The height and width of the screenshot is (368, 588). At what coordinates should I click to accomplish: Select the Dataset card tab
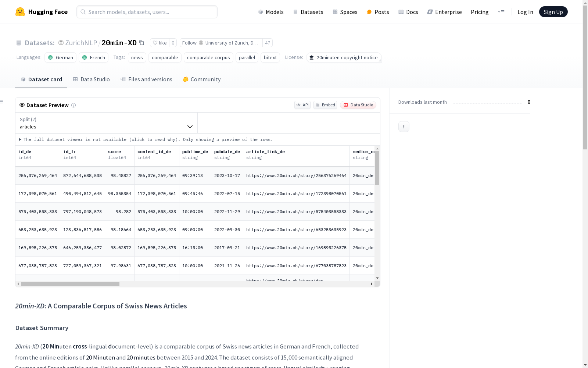pyautogui.click(x=41, y=79)
